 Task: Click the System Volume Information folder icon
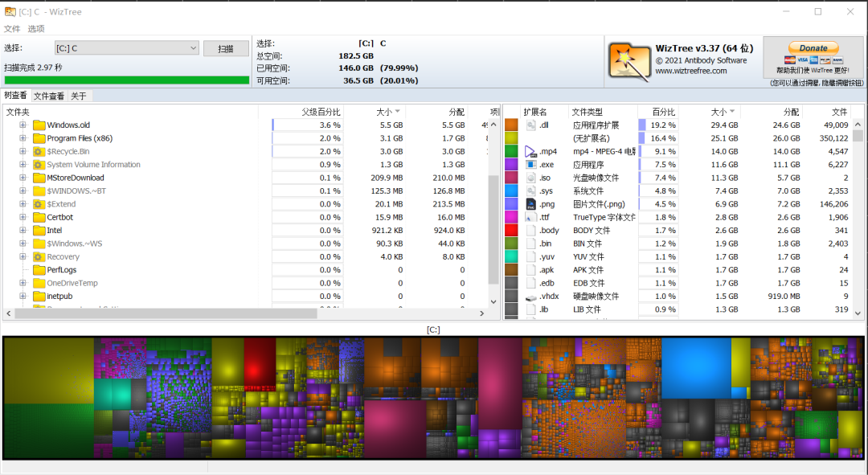tap(39, 165)
